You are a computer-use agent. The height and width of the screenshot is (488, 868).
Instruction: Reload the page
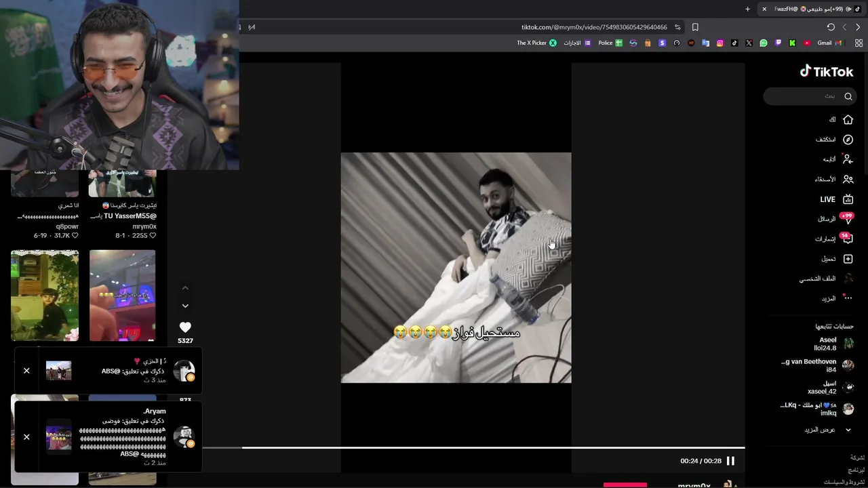(831, 27)
